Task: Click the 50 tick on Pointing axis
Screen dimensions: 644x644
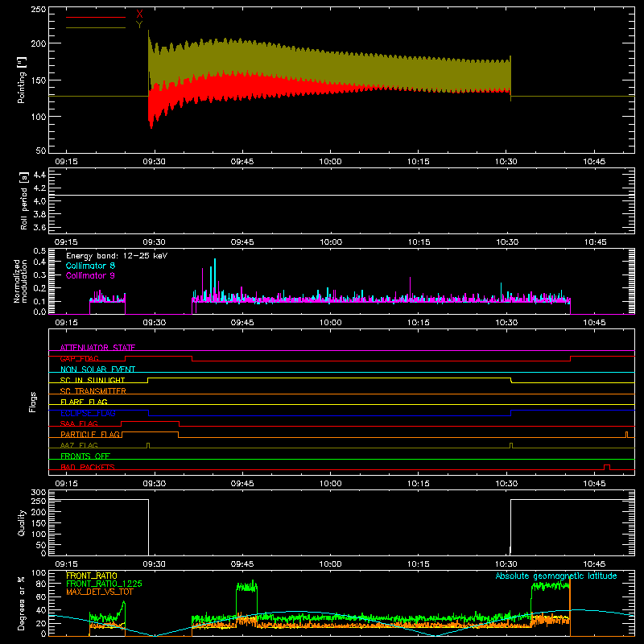Action: 41,151
